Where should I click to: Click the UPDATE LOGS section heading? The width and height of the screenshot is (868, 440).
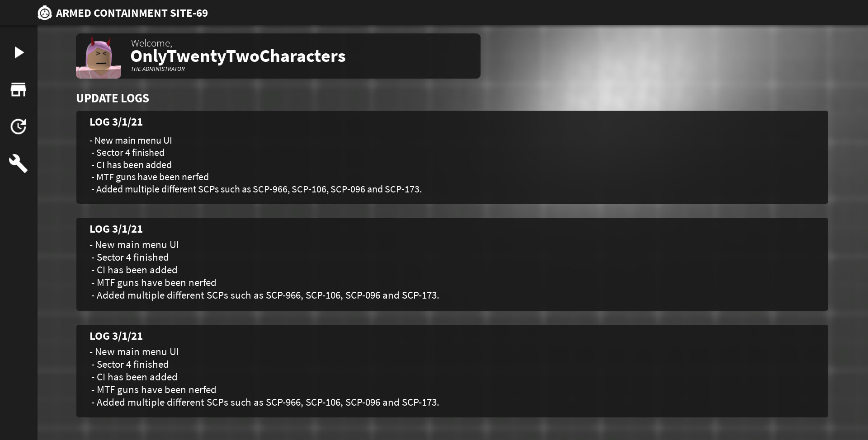(113, 98)
